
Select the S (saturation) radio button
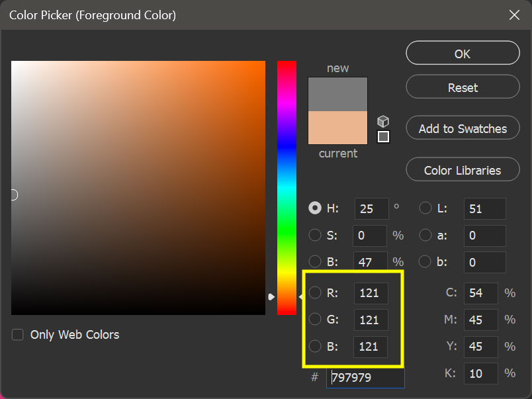(315, 235)
